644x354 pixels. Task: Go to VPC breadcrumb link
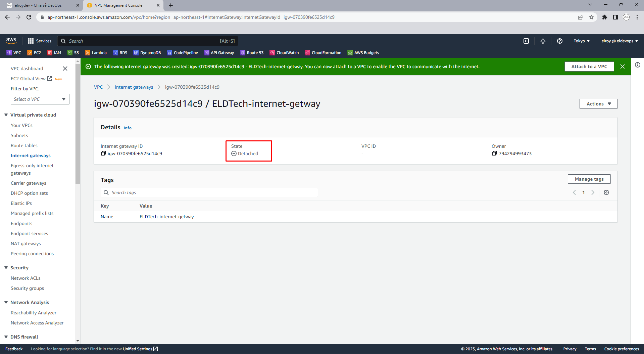coord(98,87)
